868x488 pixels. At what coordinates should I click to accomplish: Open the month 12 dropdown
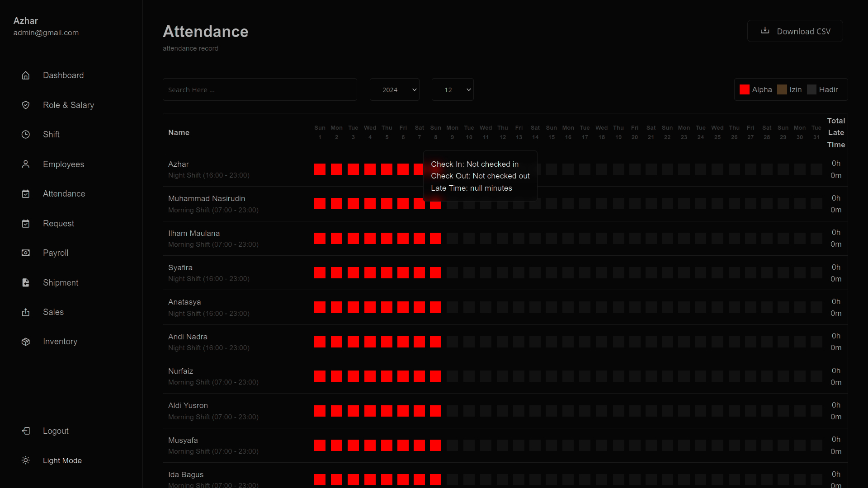452,89
